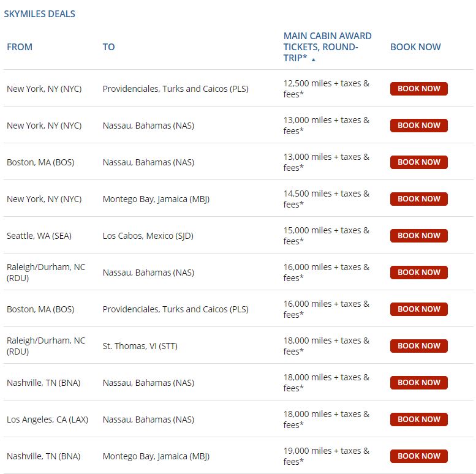Viewport: 476px width, 474px height.
Task: Book Boston to Nassau 13,000 miles deal
Action: click(419, 162)
